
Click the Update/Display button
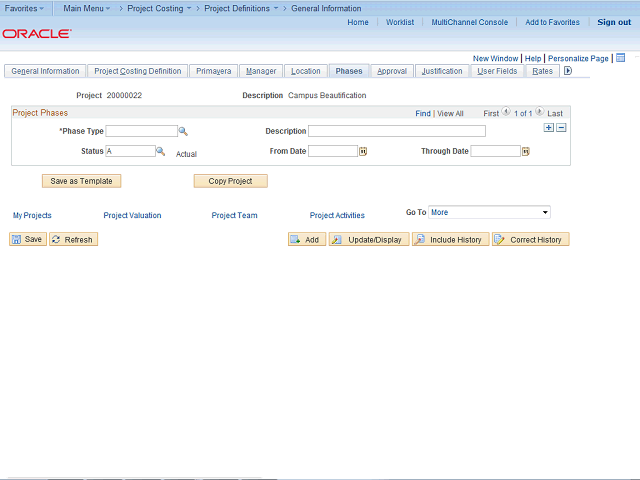pyautogui.click(x=369, y=239)
